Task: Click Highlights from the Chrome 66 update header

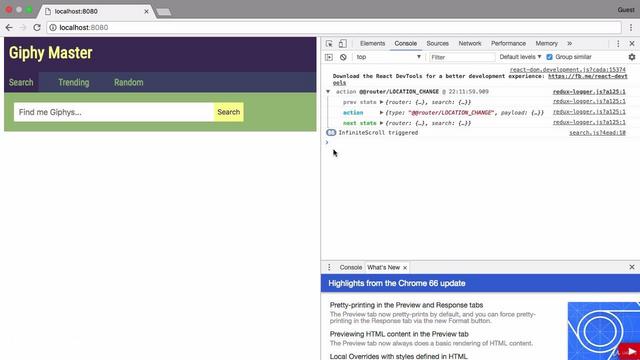Action: 397,283
